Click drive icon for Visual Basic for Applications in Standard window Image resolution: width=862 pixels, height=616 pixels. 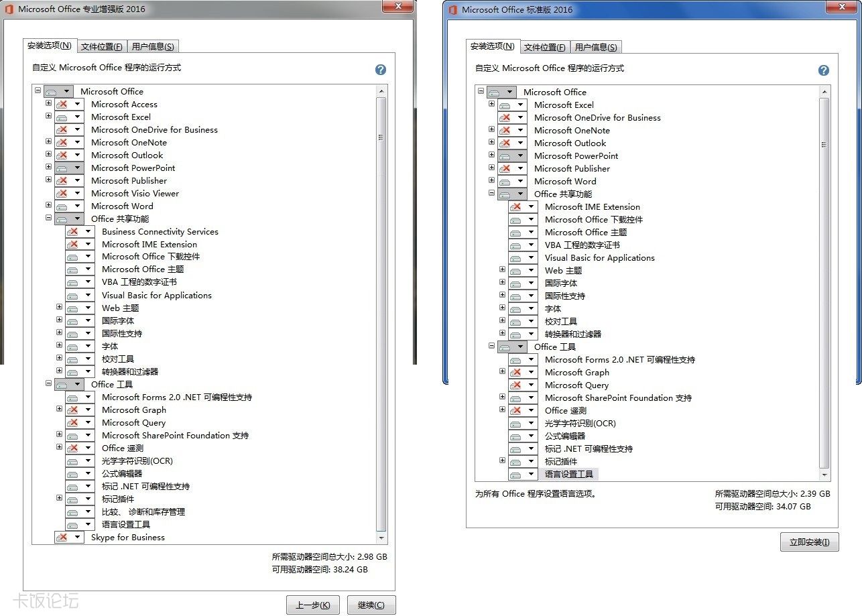point(516,257)
